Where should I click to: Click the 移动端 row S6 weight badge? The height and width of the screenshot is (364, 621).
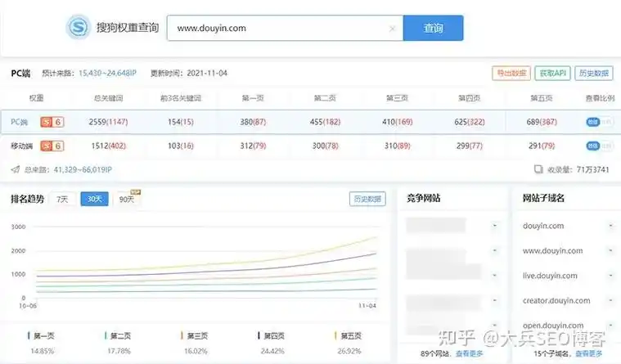pos(52,146)
